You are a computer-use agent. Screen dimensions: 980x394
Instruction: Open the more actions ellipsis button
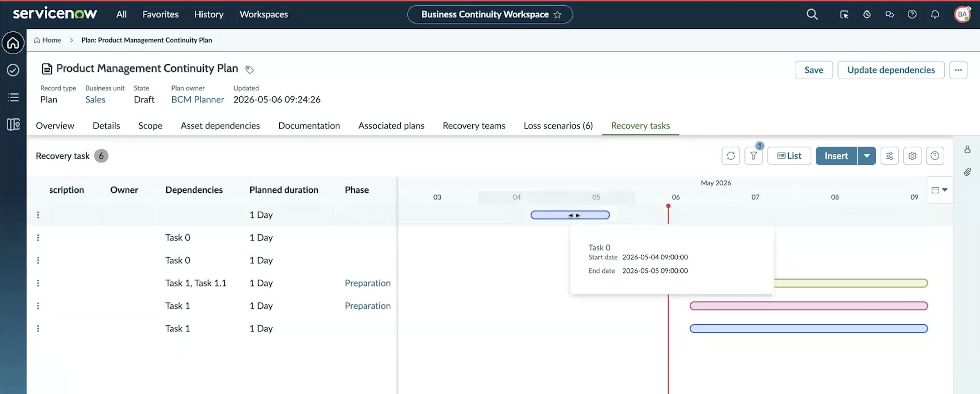click(958, 70)
